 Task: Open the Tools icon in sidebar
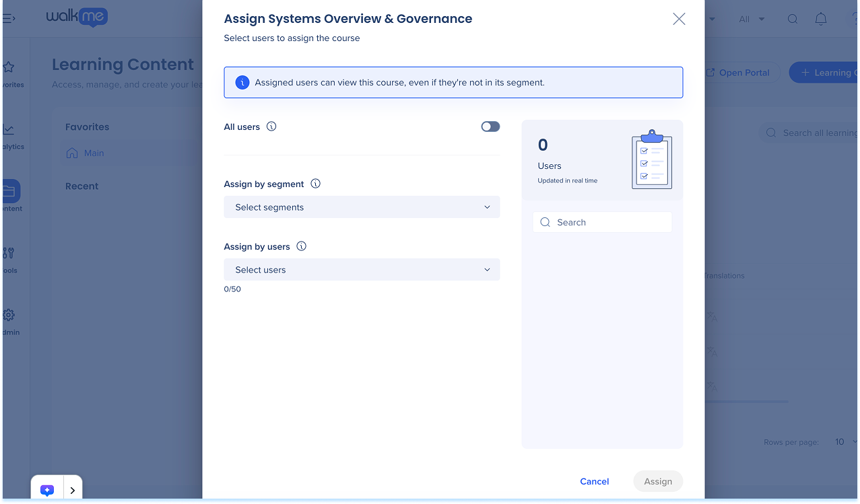(9, 253)
